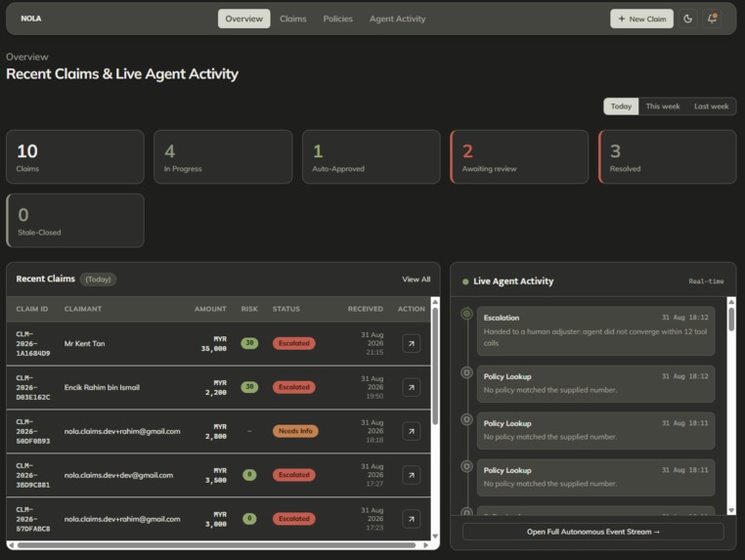Sort by STATUS column header
The height and width of the screenshot is (560, 745).
(x=286, y=309)
